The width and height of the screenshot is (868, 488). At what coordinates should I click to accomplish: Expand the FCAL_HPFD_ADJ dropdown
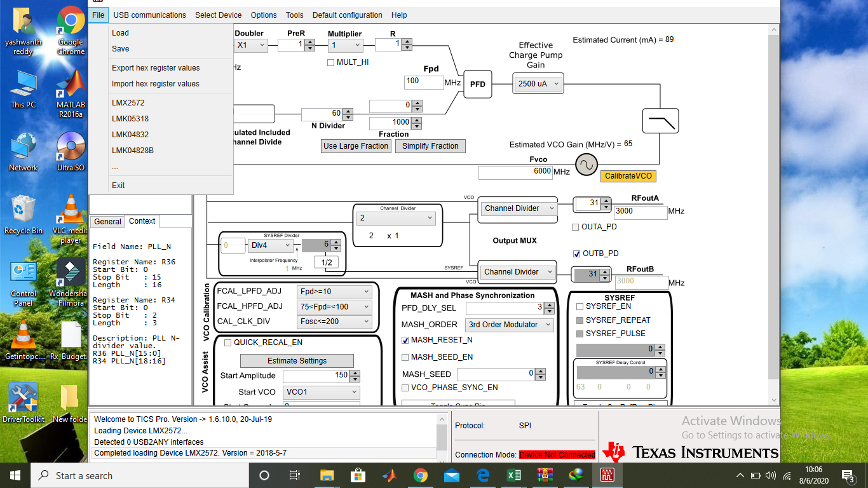pos(334,307)
